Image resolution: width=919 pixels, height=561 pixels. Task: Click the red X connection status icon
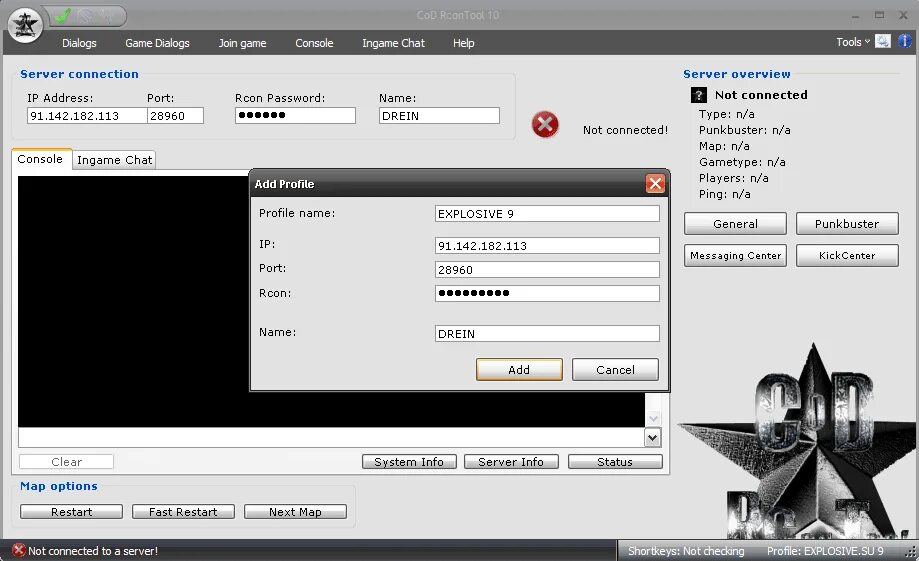point(545,124)
